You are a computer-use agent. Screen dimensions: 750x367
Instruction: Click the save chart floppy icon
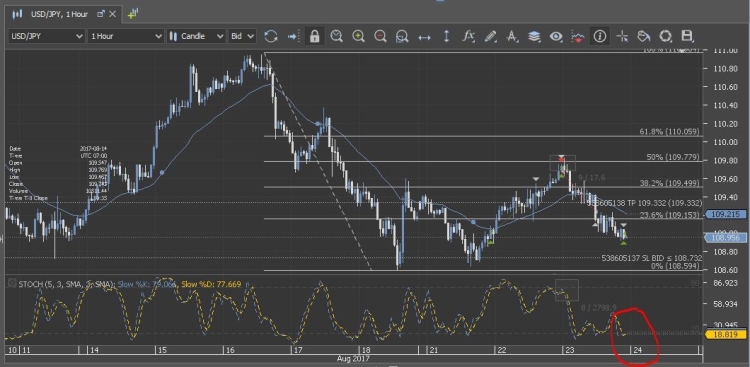click(687, 36)
